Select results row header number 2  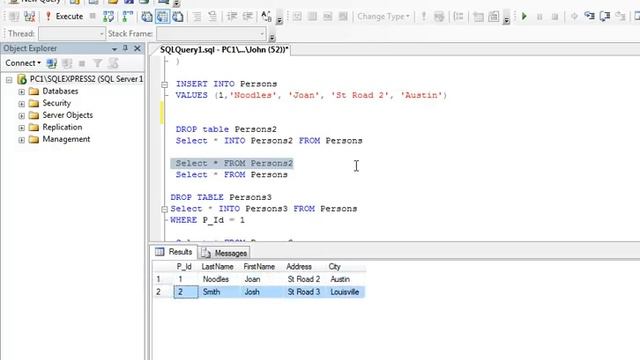158,292
